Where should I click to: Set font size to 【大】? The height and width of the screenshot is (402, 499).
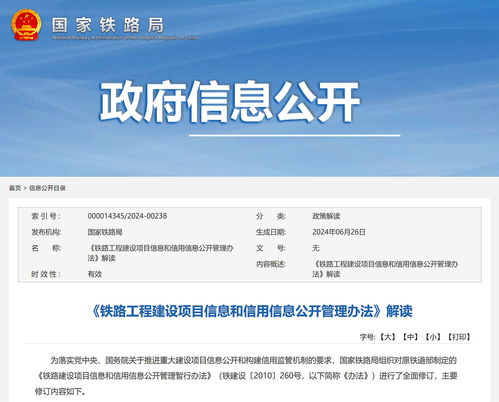388,337
